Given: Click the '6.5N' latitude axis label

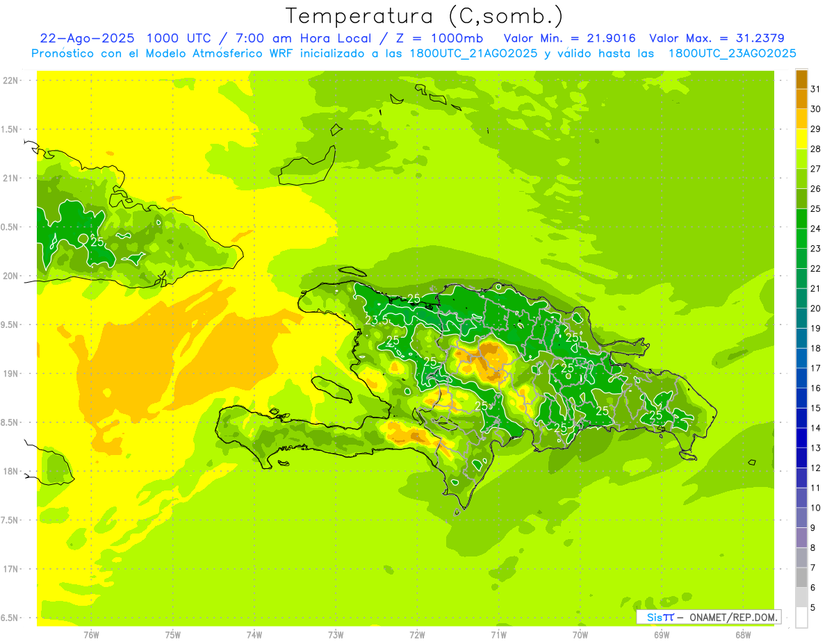Looking at the screenshot, I should 10,618.
